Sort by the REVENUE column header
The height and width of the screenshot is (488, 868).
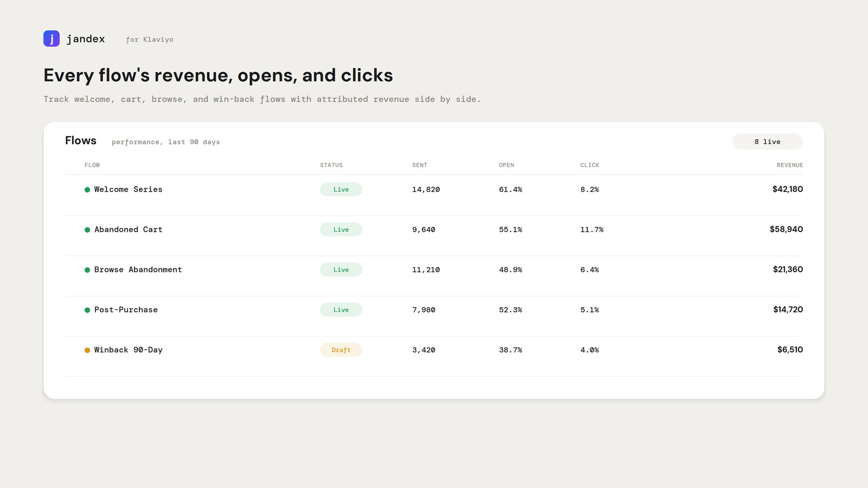tap(790, 165)
